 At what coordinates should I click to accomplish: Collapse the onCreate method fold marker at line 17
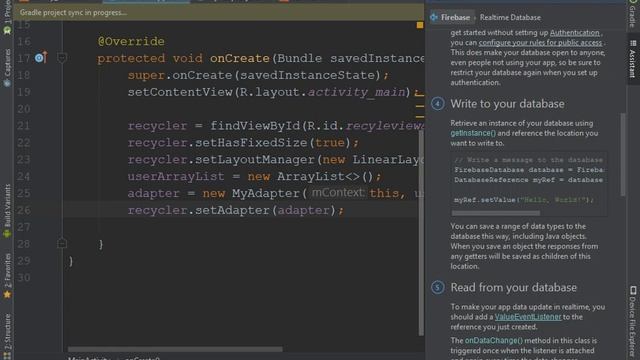(62, 58)
